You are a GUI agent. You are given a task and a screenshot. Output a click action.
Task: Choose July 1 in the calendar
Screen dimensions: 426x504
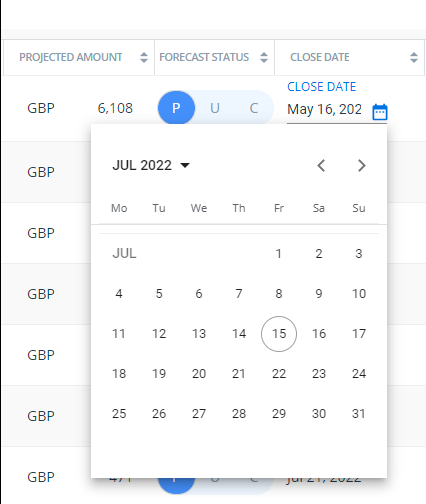279,254
